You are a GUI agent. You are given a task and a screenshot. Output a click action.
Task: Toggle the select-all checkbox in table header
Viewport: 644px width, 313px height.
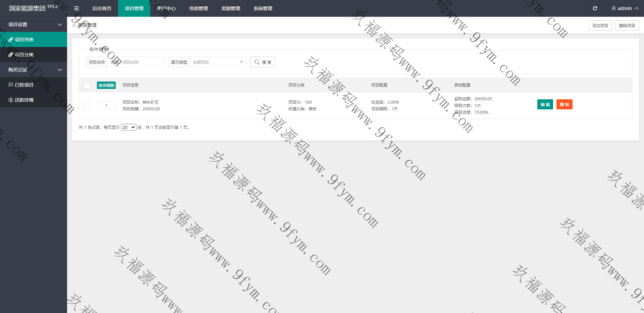click(x=87, y=85)
